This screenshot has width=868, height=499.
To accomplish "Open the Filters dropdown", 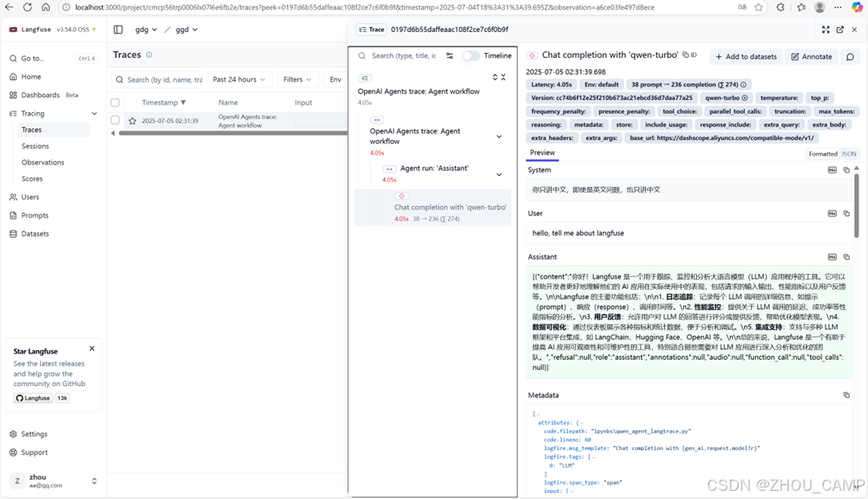I will [x=298, y=79].
